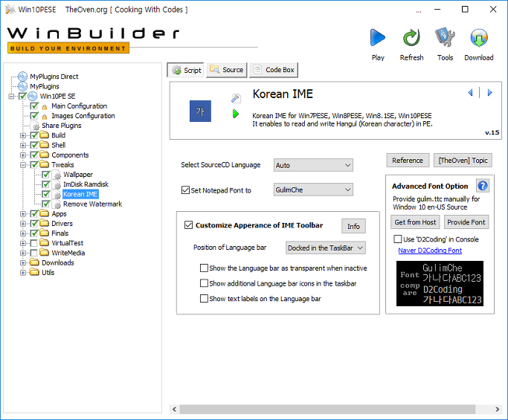Click the Download icon

click(x=479, y=38)
